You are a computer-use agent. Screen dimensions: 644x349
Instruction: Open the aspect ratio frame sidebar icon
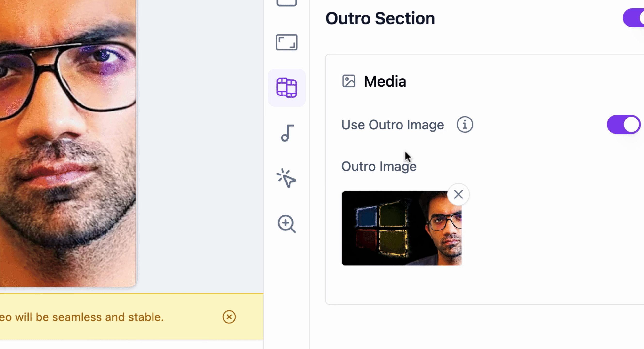point(287,42)
